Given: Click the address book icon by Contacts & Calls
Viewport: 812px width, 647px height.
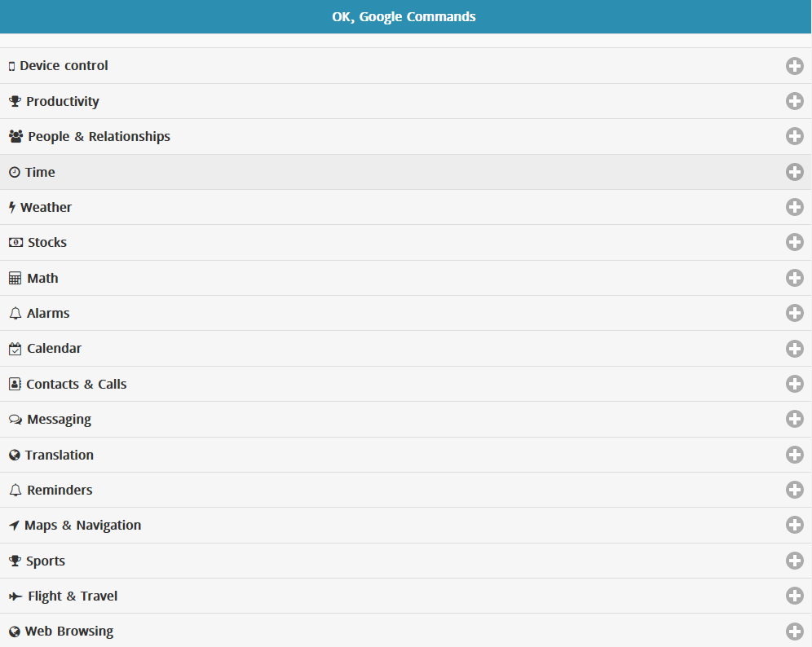Looking at the screenshot, I should [15, 384].
